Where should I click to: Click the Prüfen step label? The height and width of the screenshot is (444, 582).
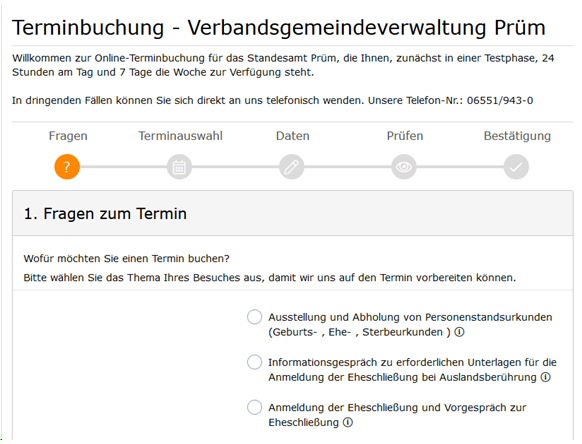pyautogui.click(x=405, y=136)
